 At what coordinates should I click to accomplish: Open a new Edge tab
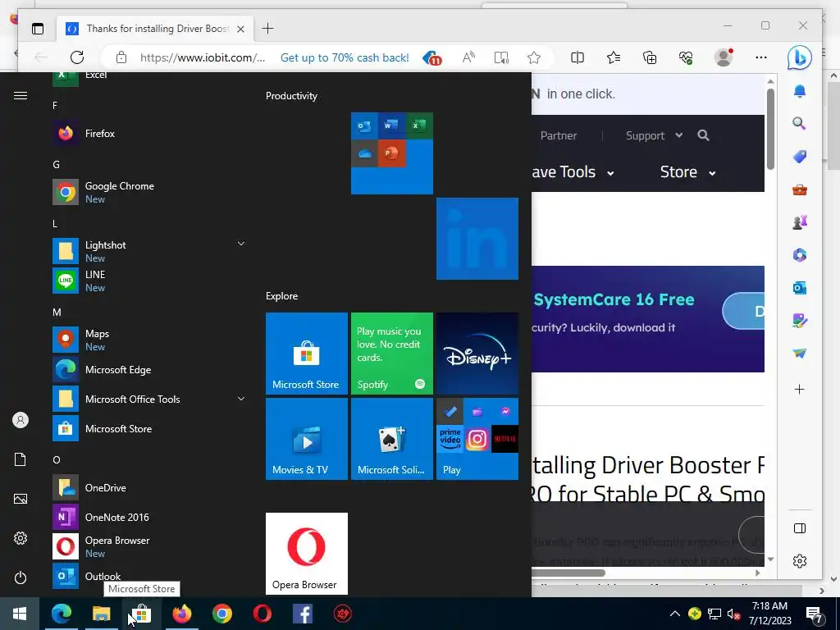coord(268,29)
